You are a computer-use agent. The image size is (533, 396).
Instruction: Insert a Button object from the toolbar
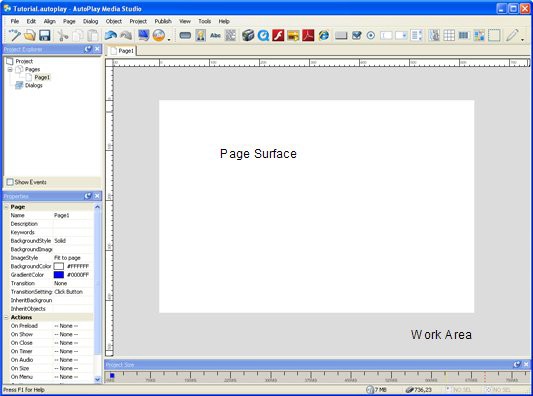tap(185, 35)
